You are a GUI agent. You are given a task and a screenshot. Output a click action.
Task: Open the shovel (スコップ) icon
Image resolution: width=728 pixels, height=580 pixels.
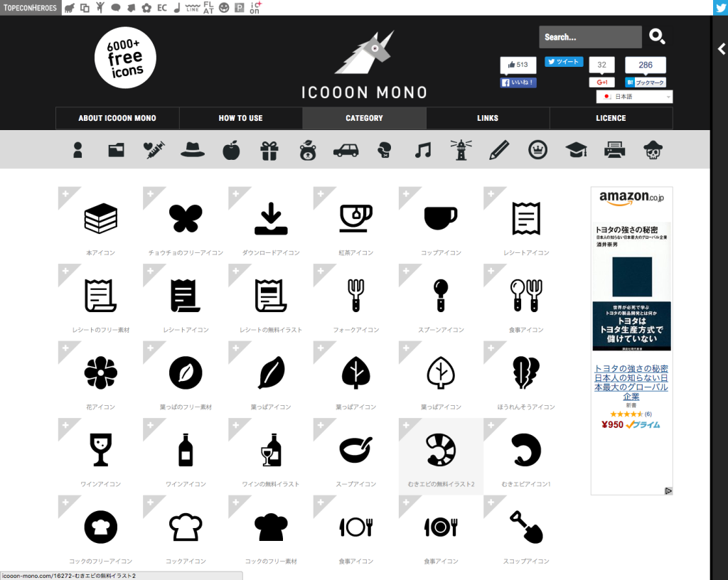click(526, 527)
